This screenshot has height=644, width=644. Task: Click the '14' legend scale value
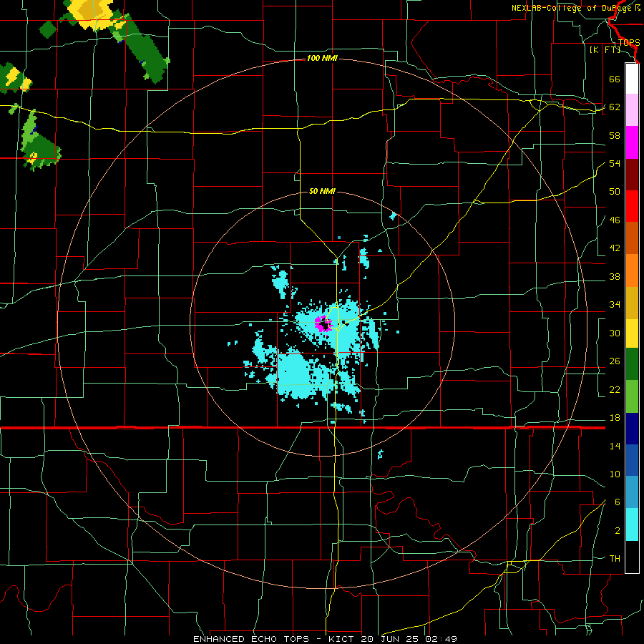(x=615, y=446)
